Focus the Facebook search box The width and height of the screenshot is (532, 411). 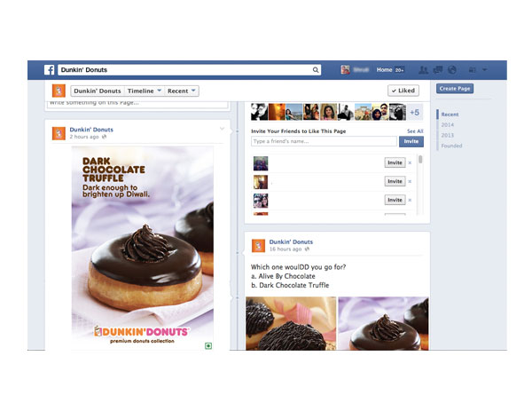tap(190, 70)
